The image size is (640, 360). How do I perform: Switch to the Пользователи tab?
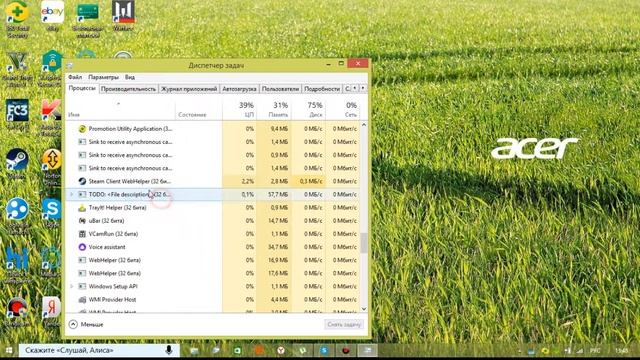click(280, 89)
